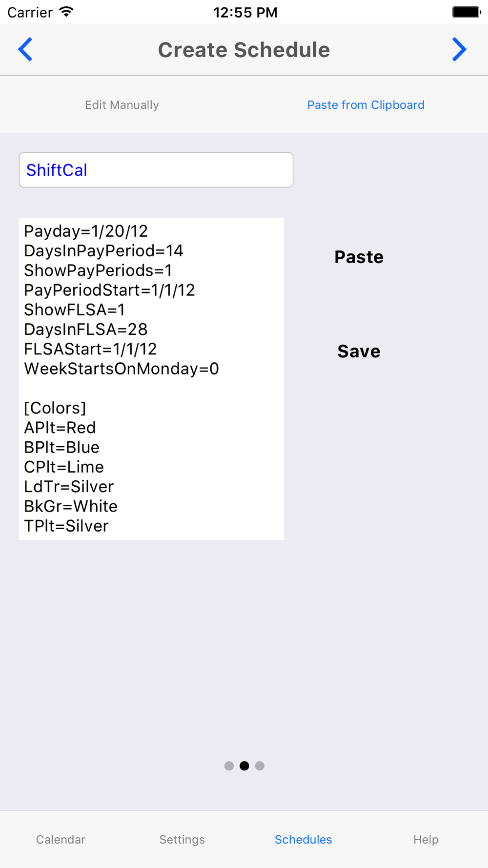
Task: Tap the Wi-Fi status icon
Action: 66,12
